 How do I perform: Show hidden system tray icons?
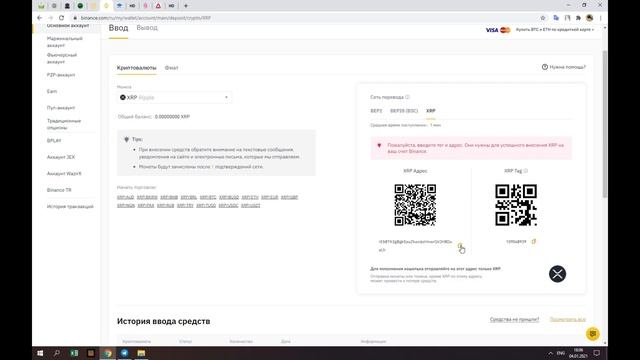coord(550,353)
